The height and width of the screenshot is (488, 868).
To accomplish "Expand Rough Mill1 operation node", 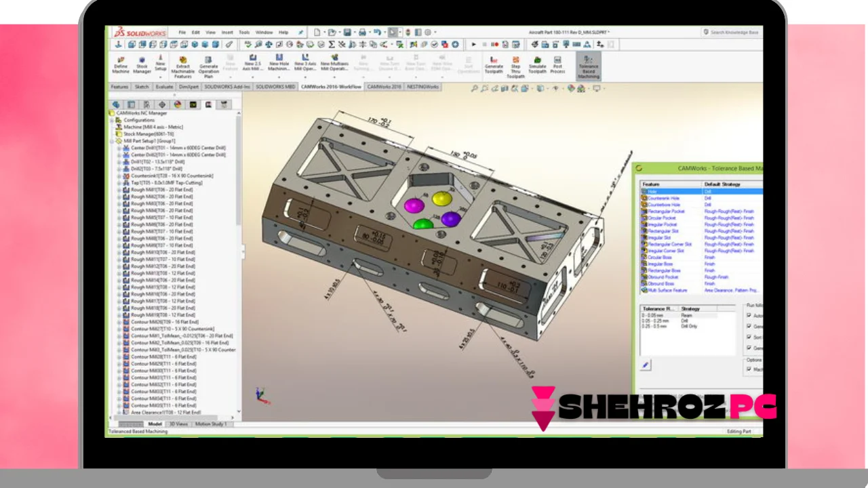I will click(119, 190).
